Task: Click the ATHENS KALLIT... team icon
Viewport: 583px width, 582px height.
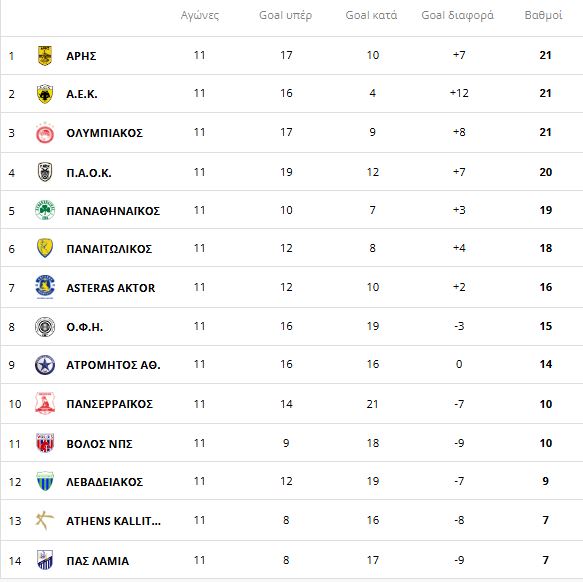Action: 45,520
